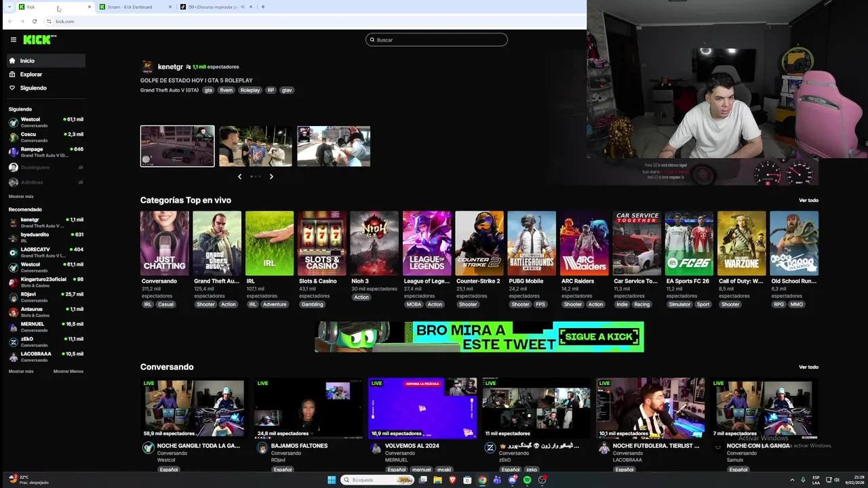Open Antaurus recommended channel
The width and height of the screenshot is (868, 488).
(46, 312)
